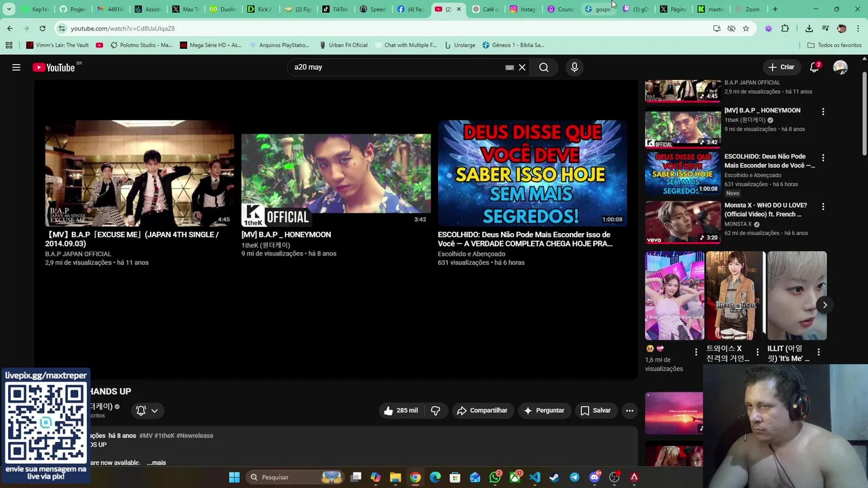Viewport: 868px width, 488px height.
Task: Like the video with 285 mil
Action: pos(400,410)
